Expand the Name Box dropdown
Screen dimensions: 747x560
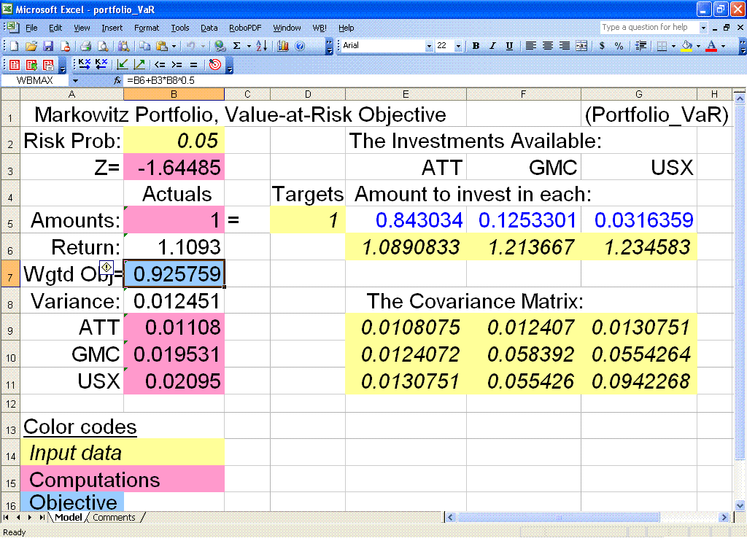click(x=75, y=80)
